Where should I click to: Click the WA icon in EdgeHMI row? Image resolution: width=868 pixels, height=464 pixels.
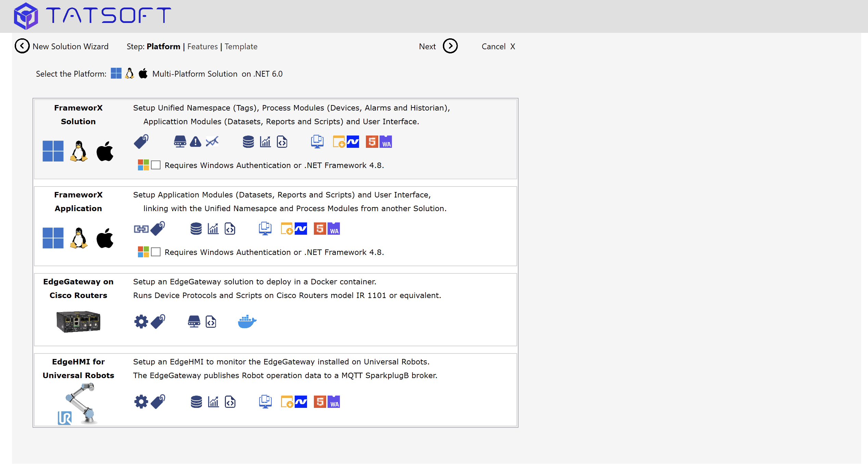(334, 402)
